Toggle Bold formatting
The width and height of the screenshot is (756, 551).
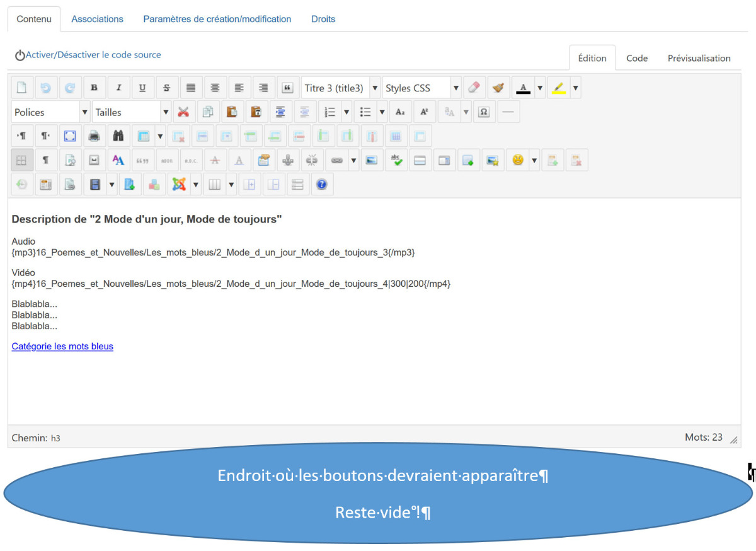click(94, 88)
